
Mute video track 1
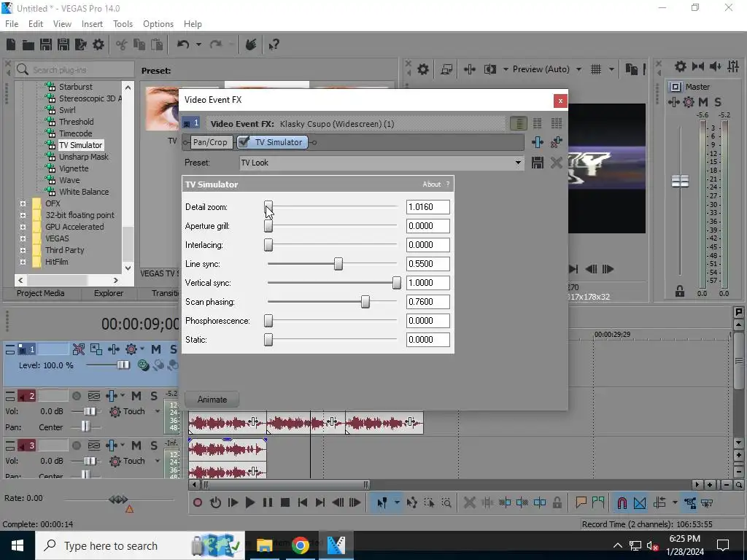click(156, 349)
